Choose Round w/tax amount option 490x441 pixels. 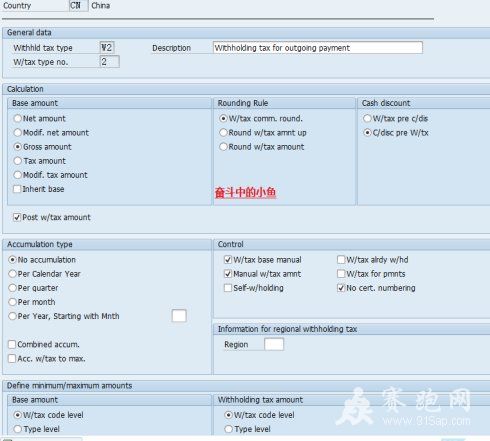point(223,147)
